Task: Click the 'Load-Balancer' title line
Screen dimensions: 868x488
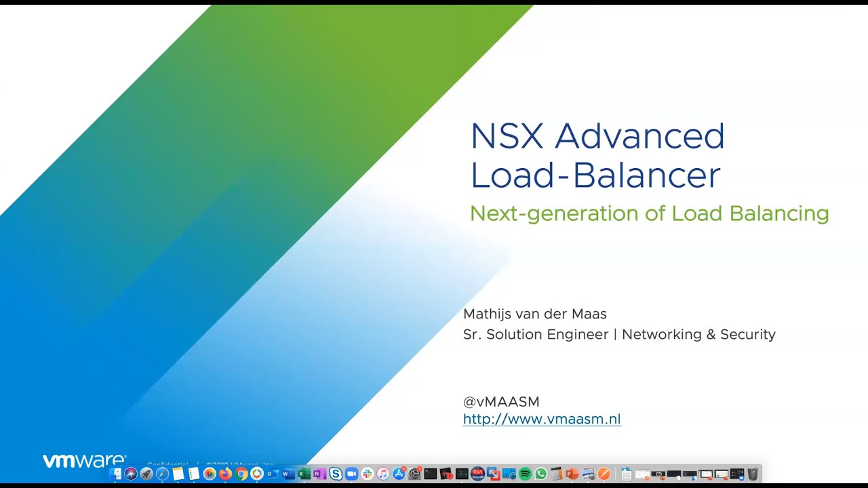Action: (595, 176)
